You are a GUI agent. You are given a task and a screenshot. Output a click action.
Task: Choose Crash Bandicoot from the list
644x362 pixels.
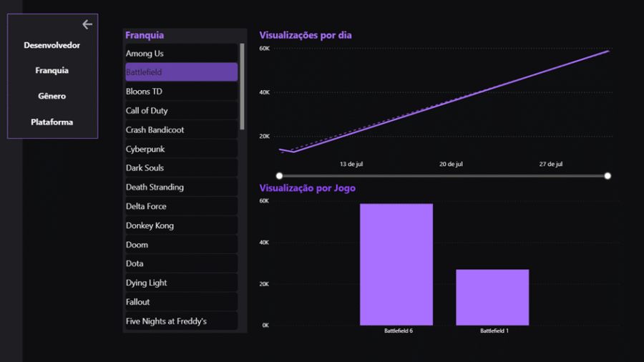pyautogui.click(x=181, y=130)
